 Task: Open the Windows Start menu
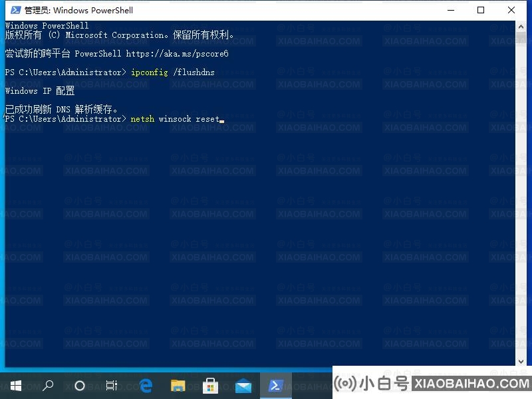click(15, 386)
